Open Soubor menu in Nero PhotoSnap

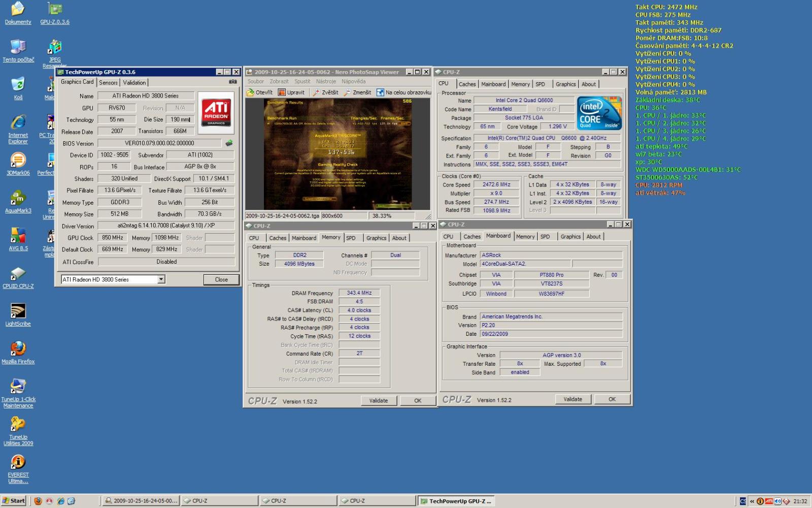(x=256, y=81)
